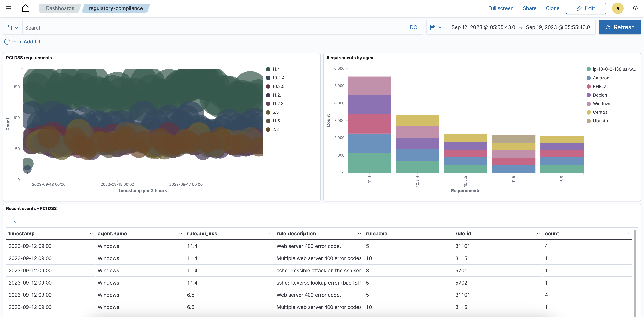Expand the date picker chevron next to calendar
The image size is (644, 317).
pos(440,27)
